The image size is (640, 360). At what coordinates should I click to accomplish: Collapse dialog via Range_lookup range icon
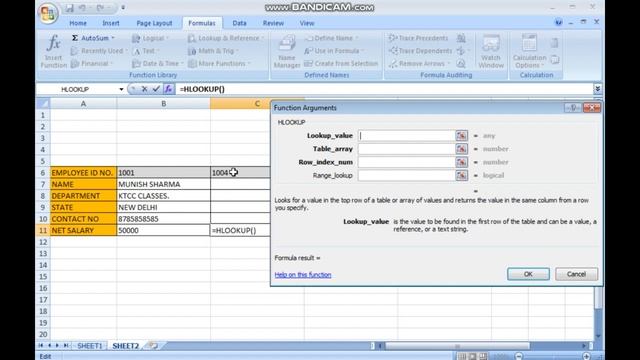(x=462, y=176)
